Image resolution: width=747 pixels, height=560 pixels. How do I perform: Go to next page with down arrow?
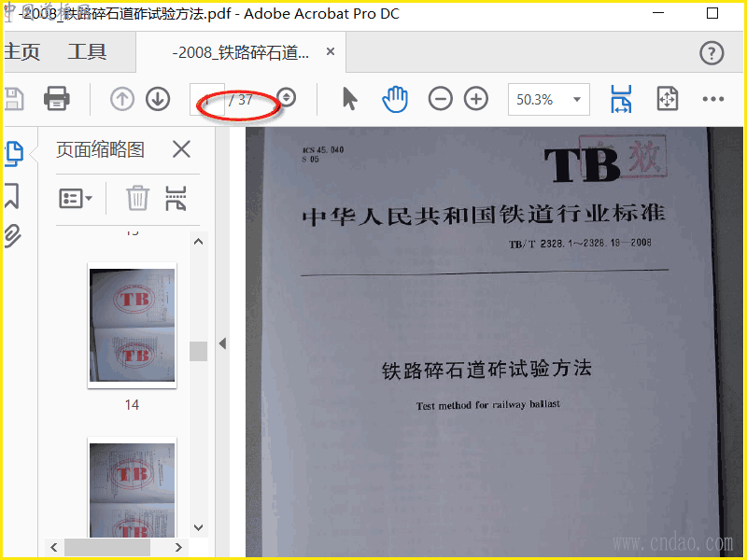(158, 99)
